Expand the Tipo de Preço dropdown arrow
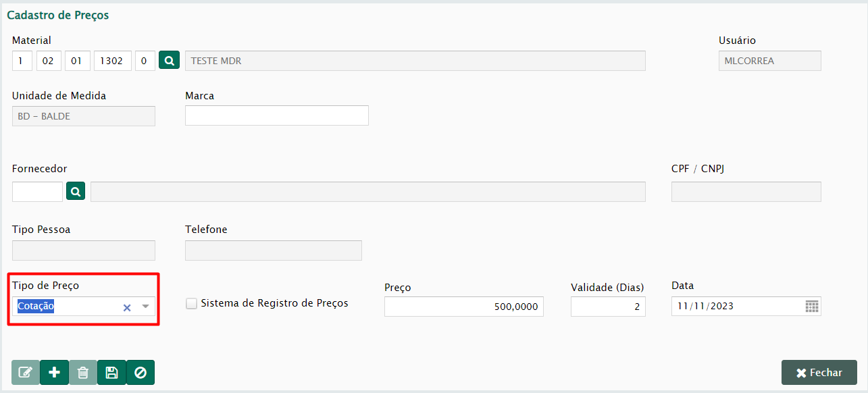Viewport: 868px width, 393px height. 145,307
